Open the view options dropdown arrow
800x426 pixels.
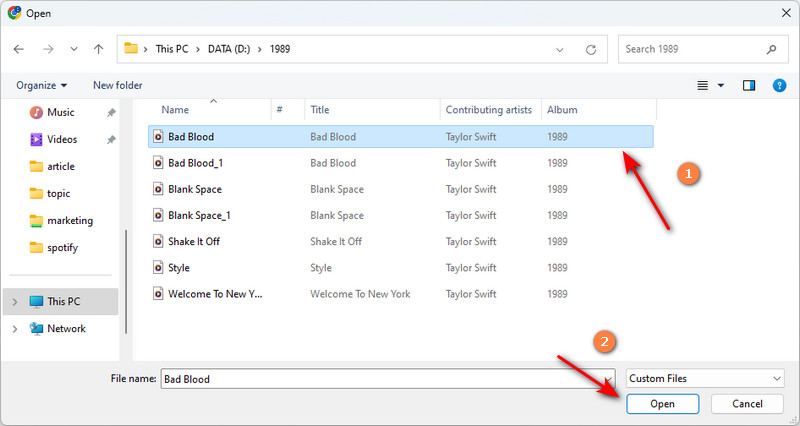[721, 85]
